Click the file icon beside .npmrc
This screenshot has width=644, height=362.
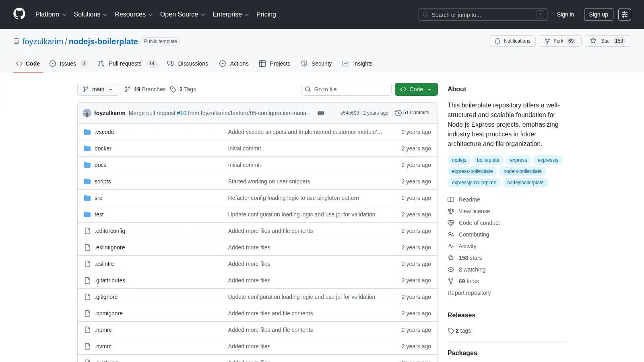pyautogui.click(x=87, y=330)
